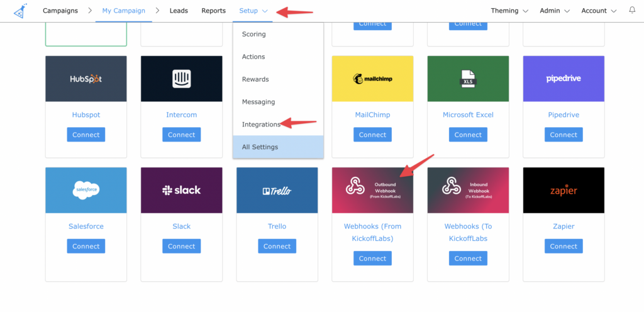Go to Campaigns in breadcrumb
Image resolution: width=644 pixels, height=312 pixels.
tap(60, 11)
